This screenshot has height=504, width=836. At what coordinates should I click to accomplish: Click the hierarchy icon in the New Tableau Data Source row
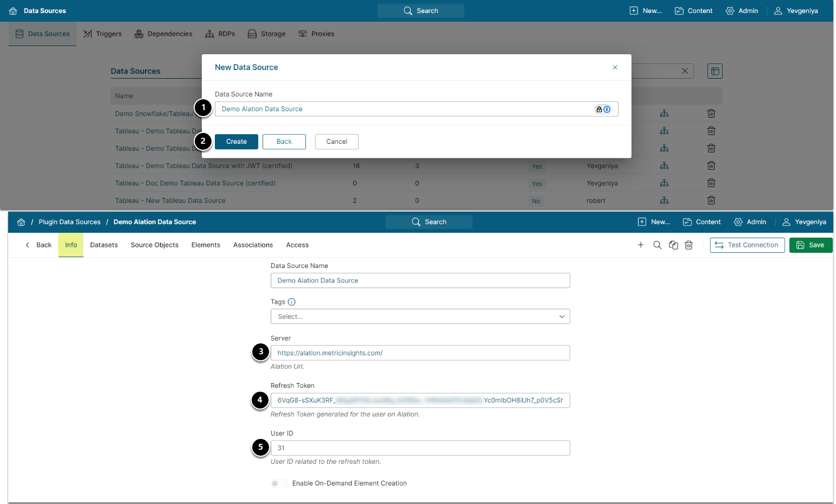[x=664, y=200]
